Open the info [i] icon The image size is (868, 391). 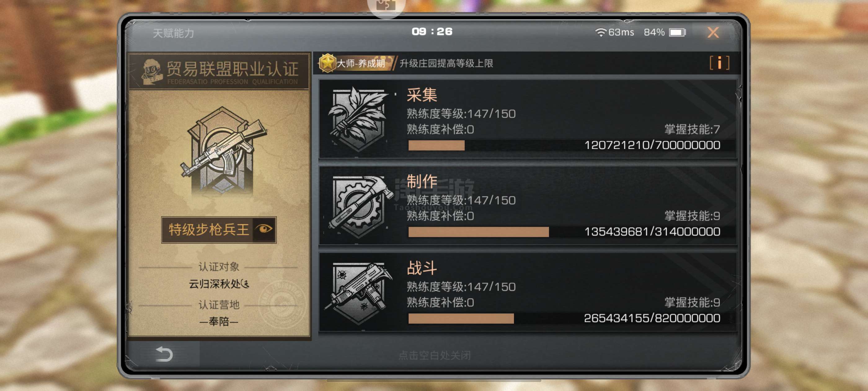pos(719,63)
